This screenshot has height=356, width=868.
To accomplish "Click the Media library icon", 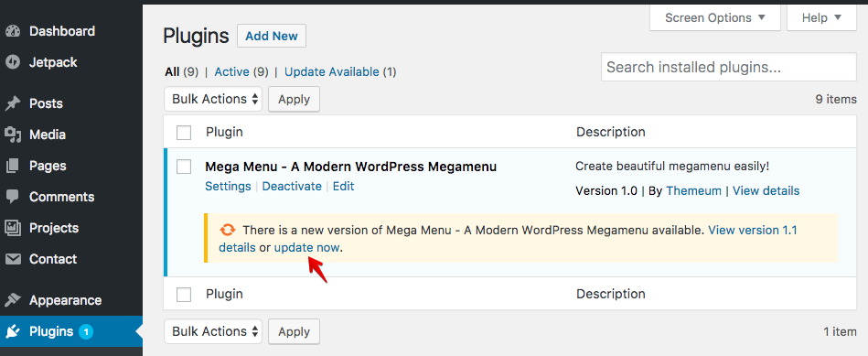I will pos(13,135).
